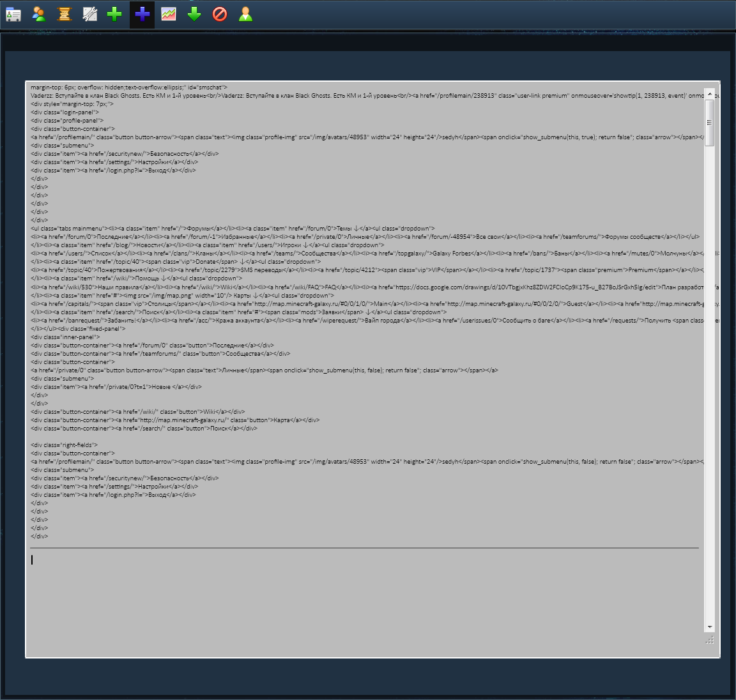
Task: Click the line with id="smschat"
Action: coord(129,88)
